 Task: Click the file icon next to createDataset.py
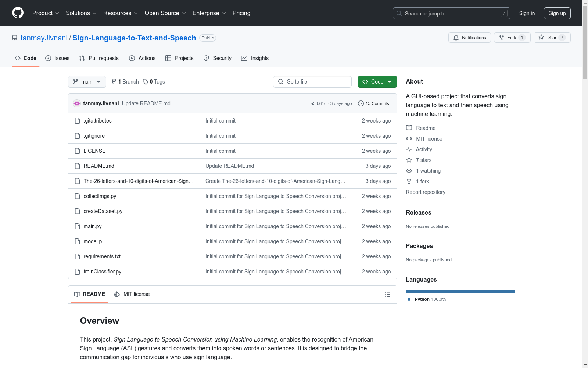pyautogui.click(x=77, y=211)
